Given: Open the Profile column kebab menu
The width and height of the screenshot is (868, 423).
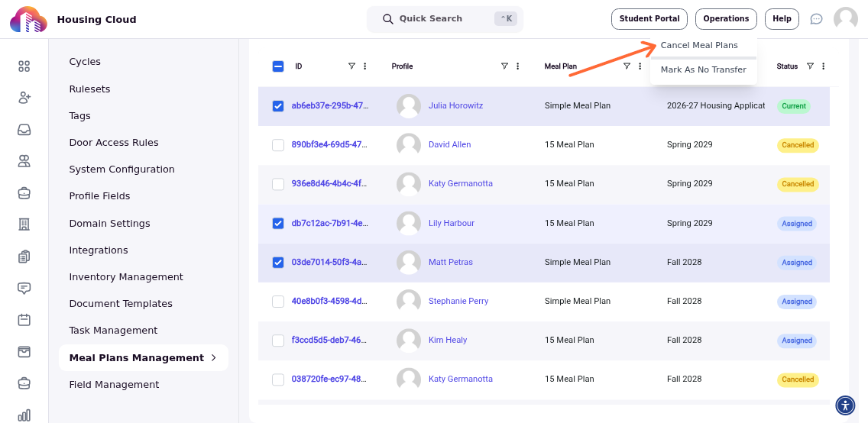Looking at the screenshot, I should click(x=517, y=66).
